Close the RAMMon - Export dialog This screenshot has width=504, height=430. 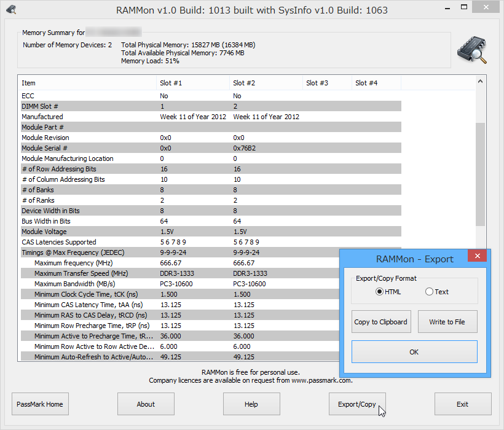[478, 256]
